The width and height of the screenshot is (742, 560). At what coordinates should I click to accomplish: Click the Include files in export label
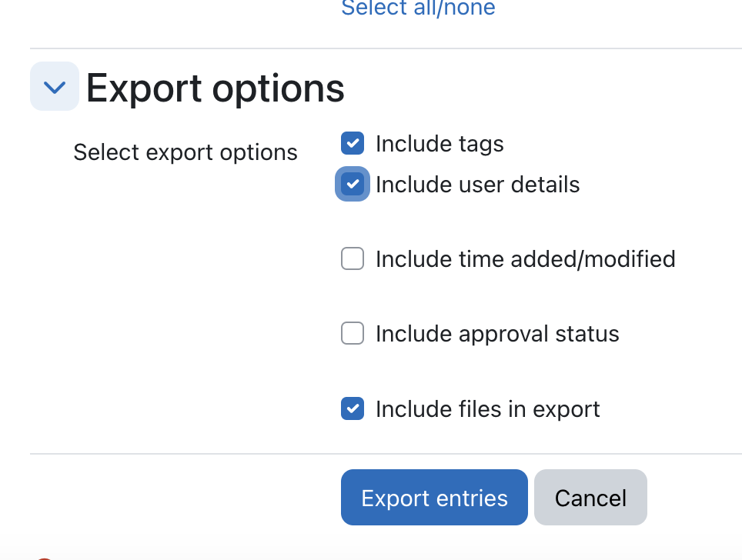coord(488,409)
